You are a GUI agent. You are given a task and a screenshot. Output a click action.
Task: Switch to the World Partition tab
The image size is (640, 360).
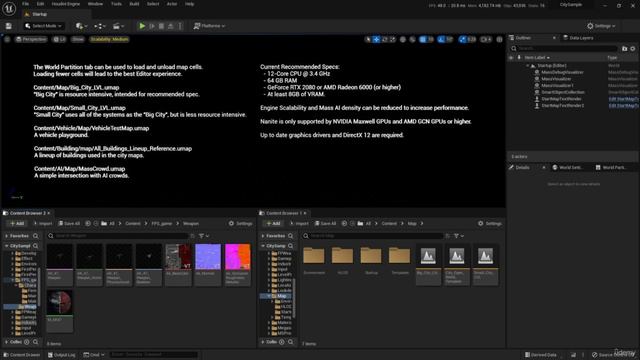[611, 167]
